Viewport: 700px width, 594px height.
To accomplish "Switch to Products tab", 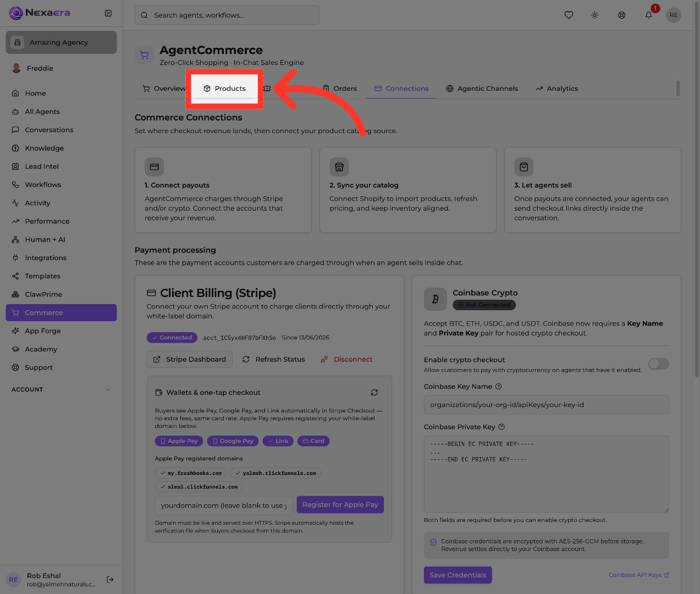I will (224, 89).
